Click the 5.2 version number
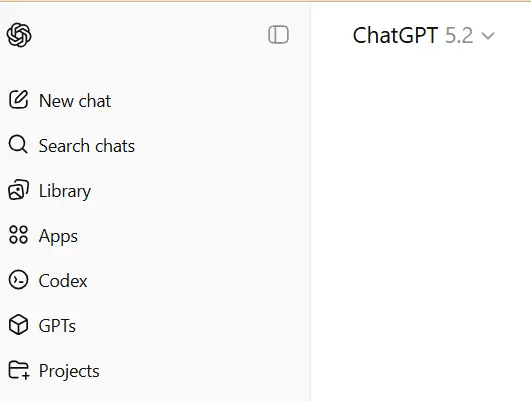 point(459,35)
